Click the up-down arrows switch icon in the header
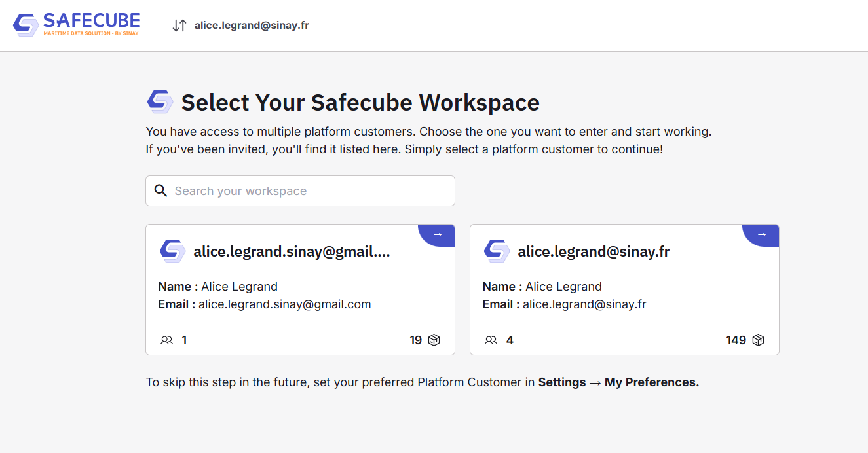 [179, 26]
